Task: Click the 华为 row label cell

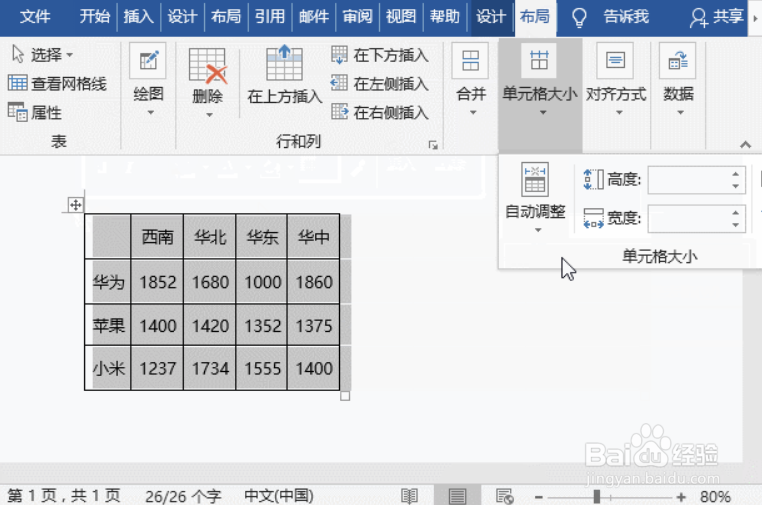Action: [x=108, y=282]
